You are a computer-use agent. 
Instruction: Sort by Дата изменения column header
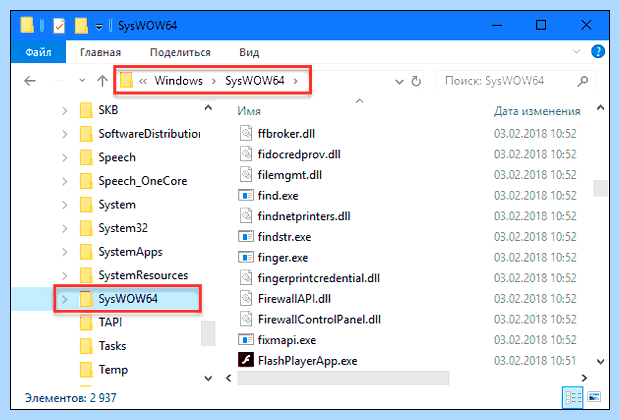[x=537, y=111]
